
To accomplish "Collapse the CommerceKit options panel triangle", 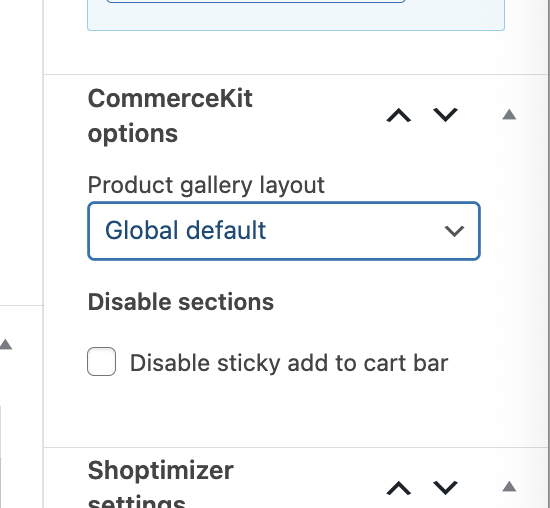I will point(509,115).
